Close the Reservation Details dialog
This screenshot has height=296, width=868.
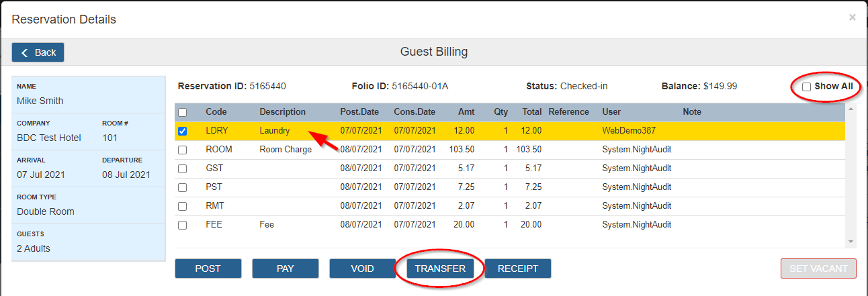pos(852,17)
